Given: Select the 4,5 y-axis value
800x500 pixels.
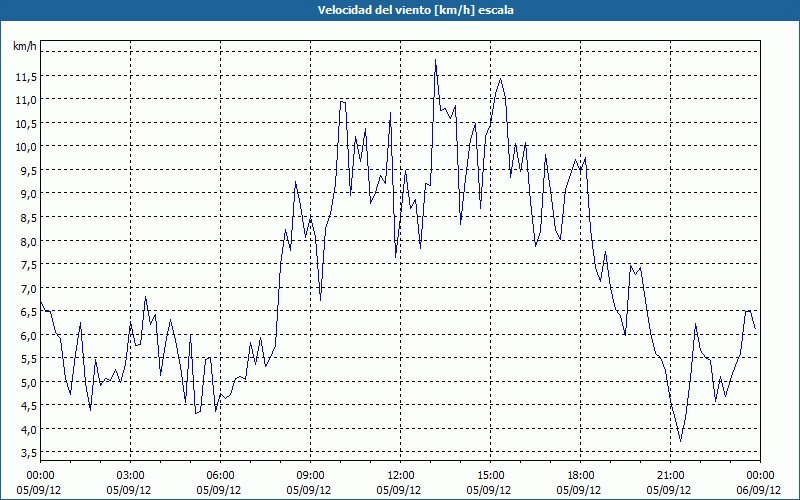Looking at the screenshot, I should pos(28,406).
